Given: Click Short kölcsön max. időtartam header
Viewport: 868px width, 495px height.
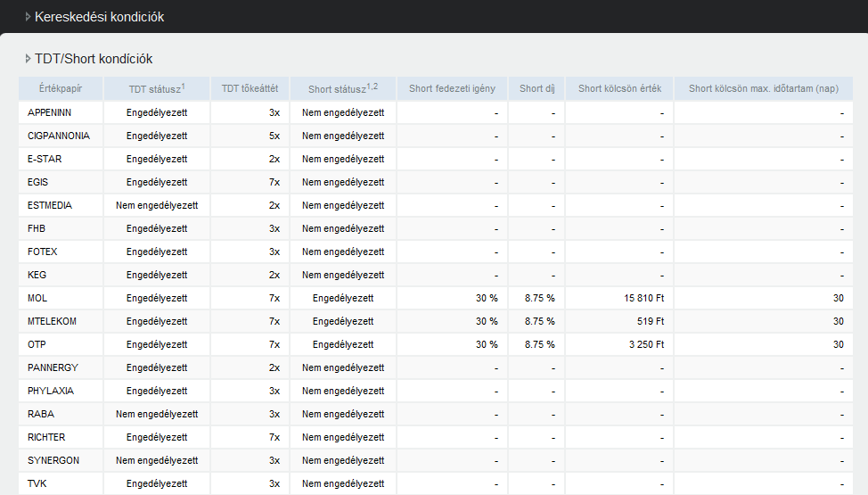Looking at the screenshot, I should tap(764, 88).
